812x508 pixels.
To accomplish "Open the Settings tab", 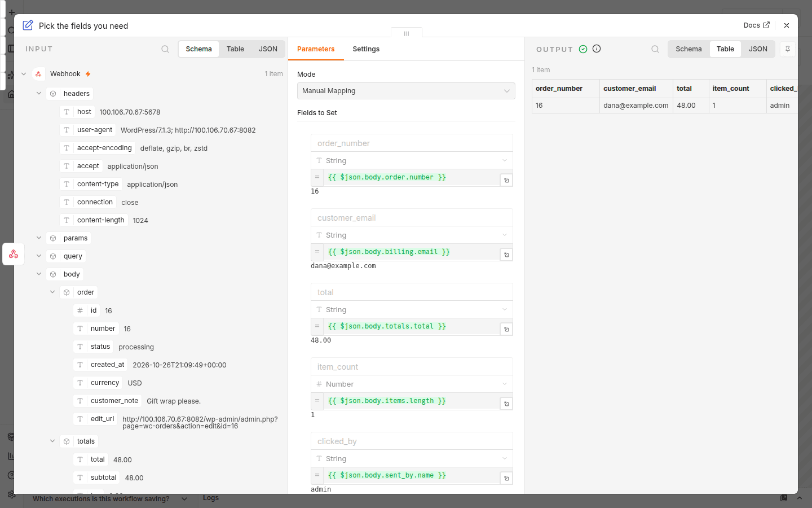I will 366,49.
